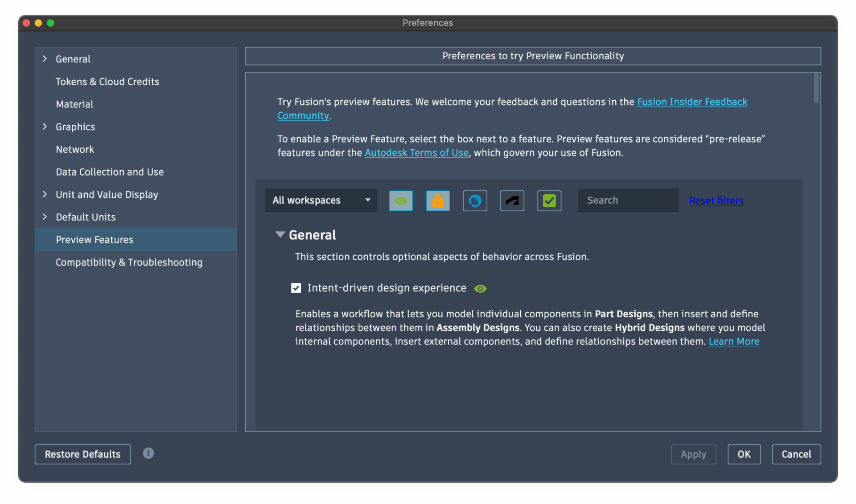856x504 pixels.
Task: Expand the Graphics tree item
Action: 45,127
